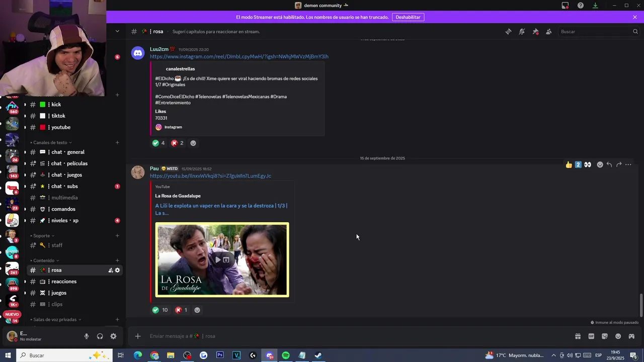
Task: Add eyes quick reaction to Pau's message
Action: click(587, 164)
